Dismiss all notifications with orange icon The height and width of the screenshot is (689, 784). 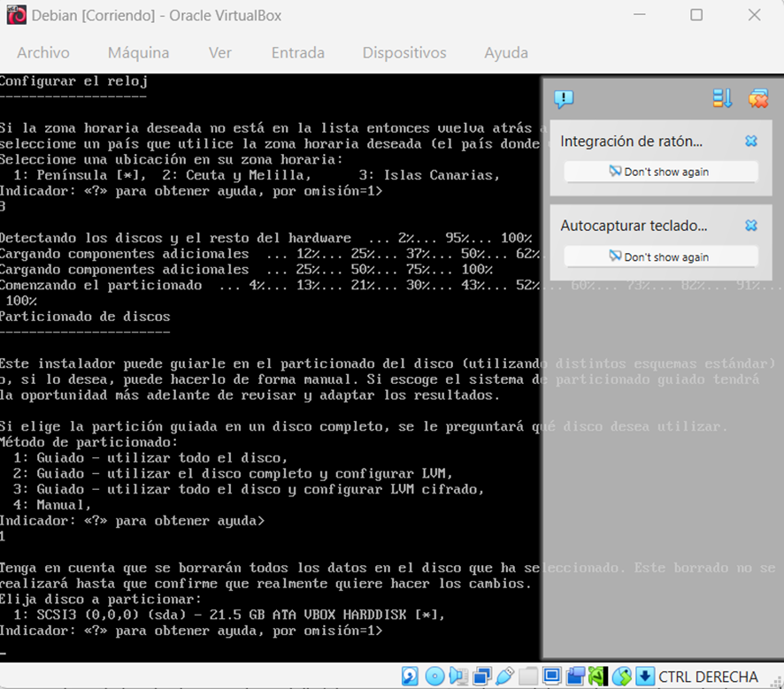[758, 98]
